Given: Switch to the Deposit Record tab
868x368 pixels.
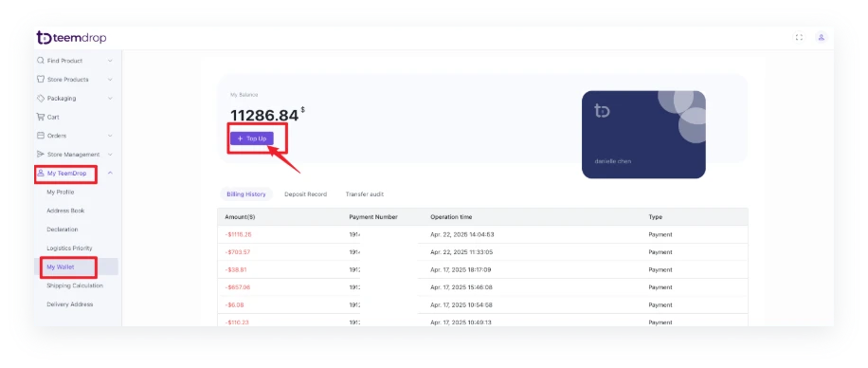Looking at the screenshot, I should coord(305,194).
